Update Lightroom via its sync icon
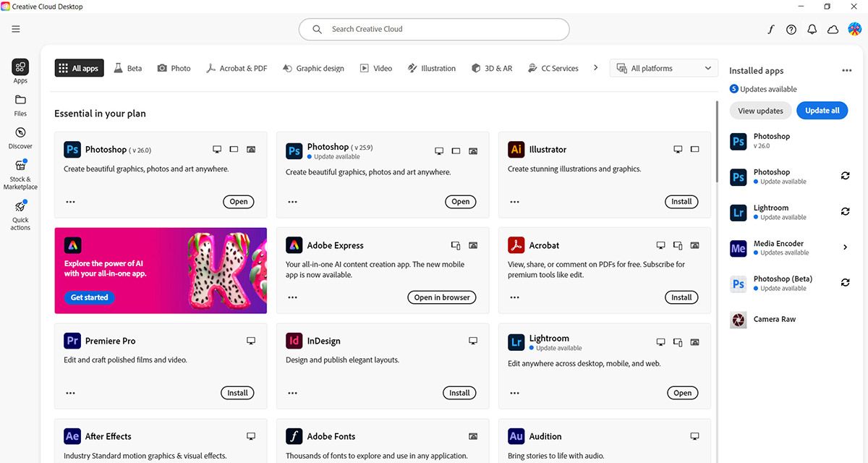The image size is (868, 463). point(845,211)
